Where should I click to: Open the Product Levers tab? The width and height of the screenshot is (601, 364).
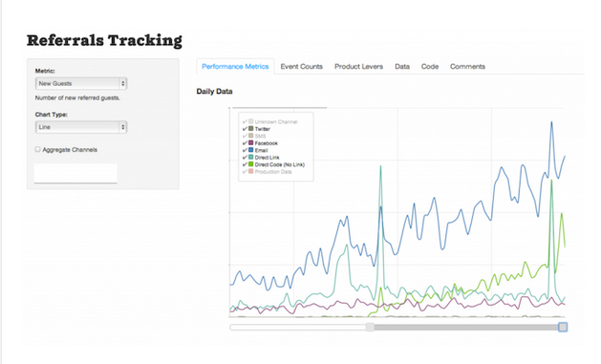358,67
